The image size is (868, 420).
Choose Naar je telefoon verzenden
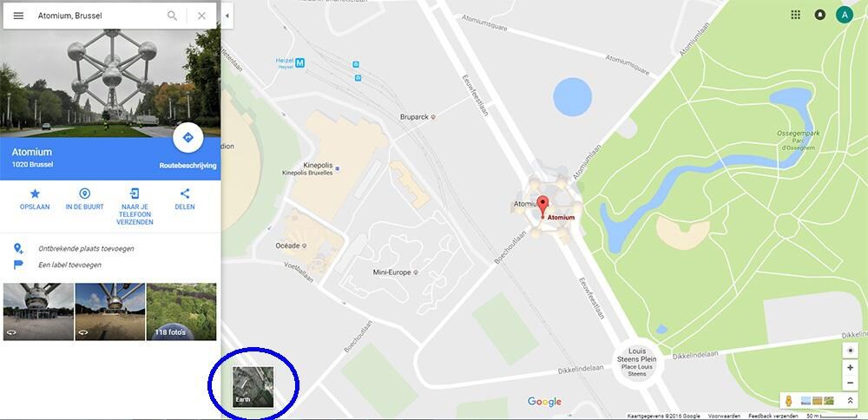135,207
